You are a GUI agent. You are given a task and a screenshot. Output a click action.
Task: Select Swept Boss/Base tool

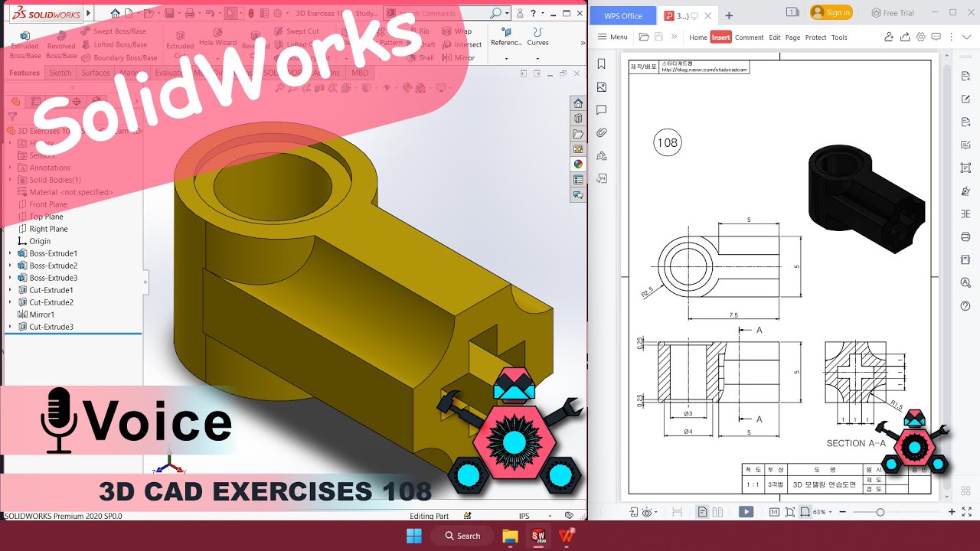click(113, 31)
